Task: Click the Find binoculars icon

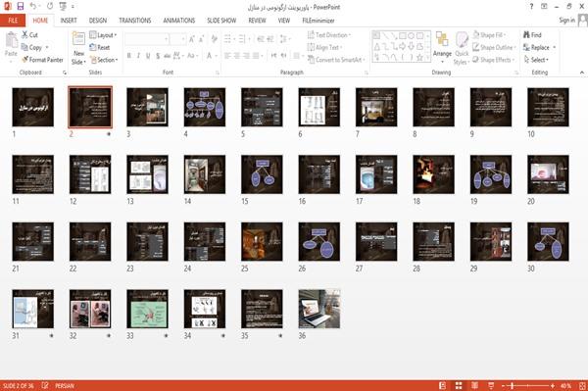Action: [x=527, y=35]
